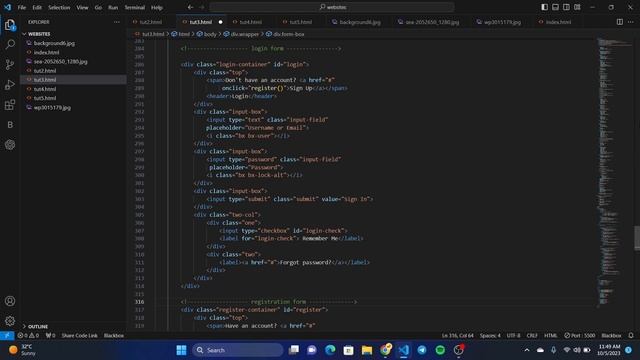Viewport: 640px width, 360px height.
Task: Click the Explorer more actions ellipsis
Action: [117, 22]
